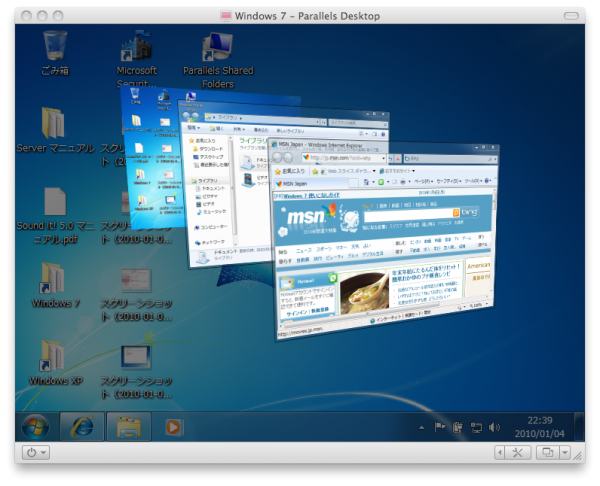Click the IE home icon in the command bar
600x486 pixels.
point(367,182)
